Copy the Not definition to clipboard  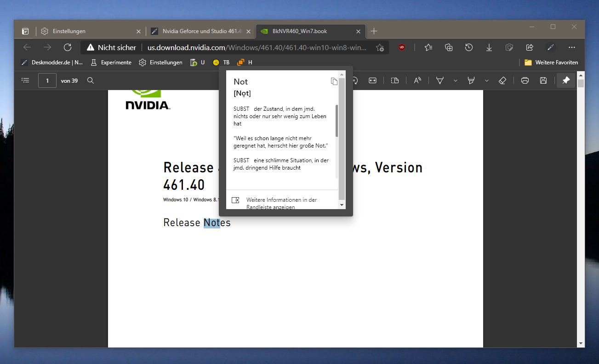[x=334, y=81]
